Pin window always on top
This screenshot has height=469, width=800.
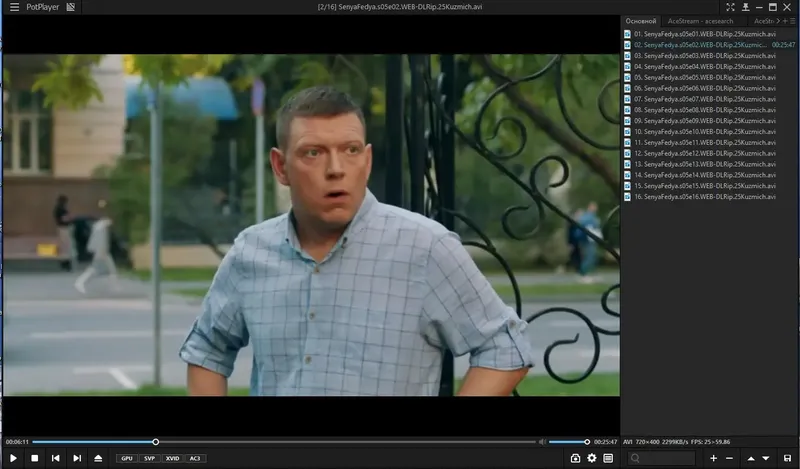[x=745, y=7]
